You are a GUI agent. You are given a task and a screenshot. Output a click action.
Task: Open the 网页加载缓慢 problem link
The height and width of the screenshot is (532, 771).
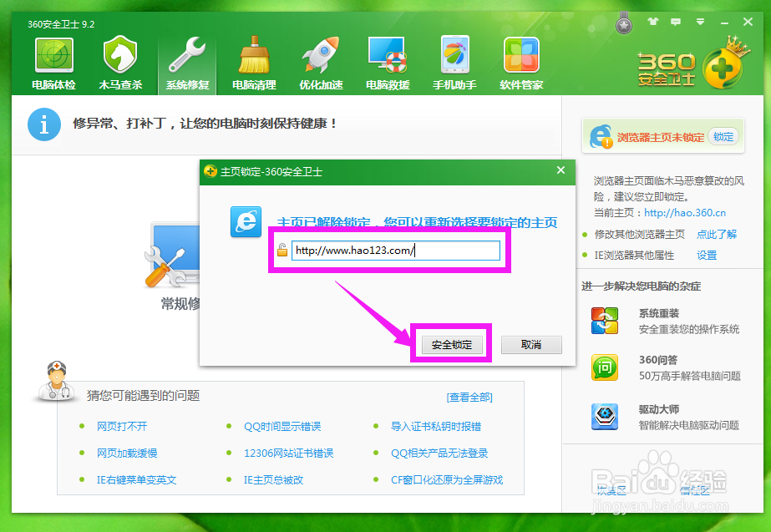coord(127,453)
